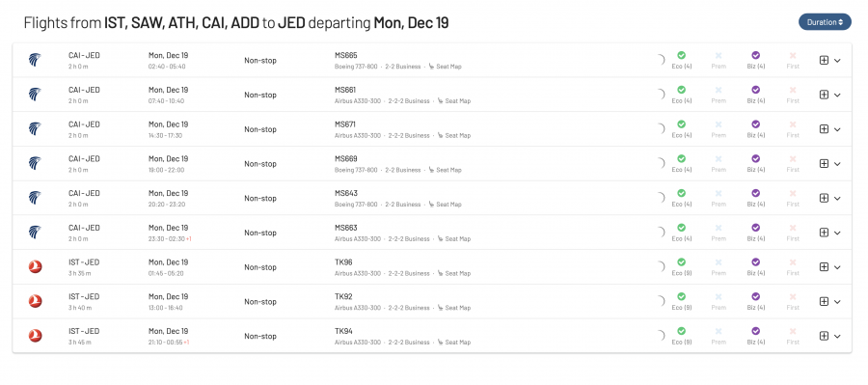This screenshot has height=385, width=868.
Task: Click the Prem X icon on MS661
Action: [x=719, y=90]
